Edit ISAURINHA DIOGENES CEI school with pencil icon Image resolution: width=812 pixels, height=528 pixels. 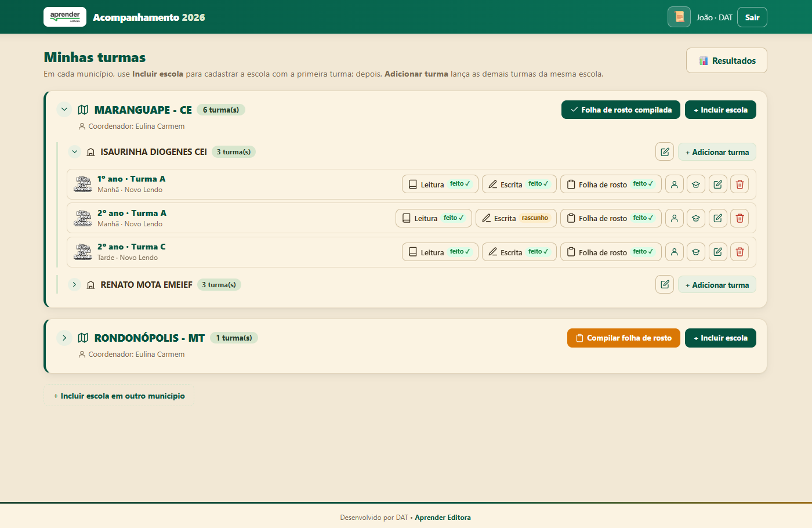[x=665, y=152]
